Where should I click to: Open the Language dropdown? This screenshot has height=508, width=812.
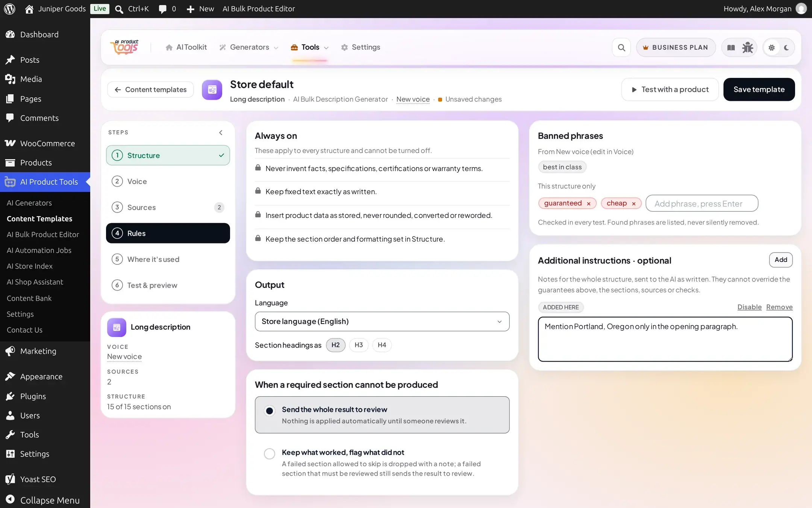tap(382, 321)
